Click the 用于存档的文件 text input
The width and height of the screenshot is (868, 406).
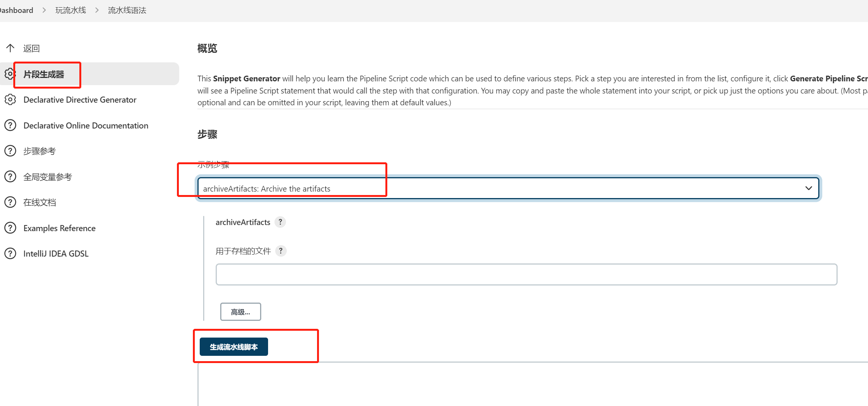coord(526,274)
